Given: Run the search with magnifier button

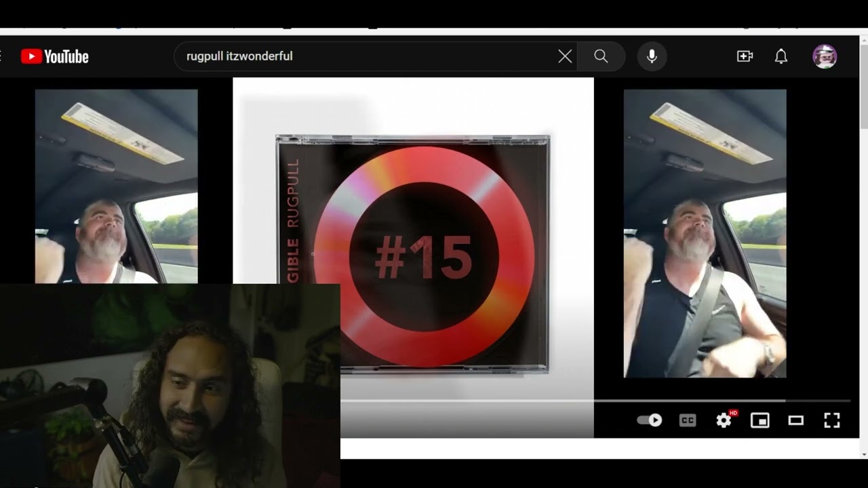Looking at the screenshot, I should tap(601, 56).
